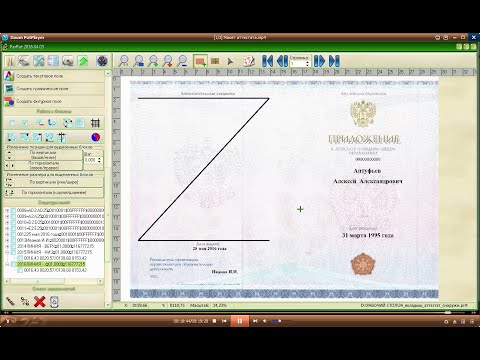Click the zoom out magnifier with minus

182,61
